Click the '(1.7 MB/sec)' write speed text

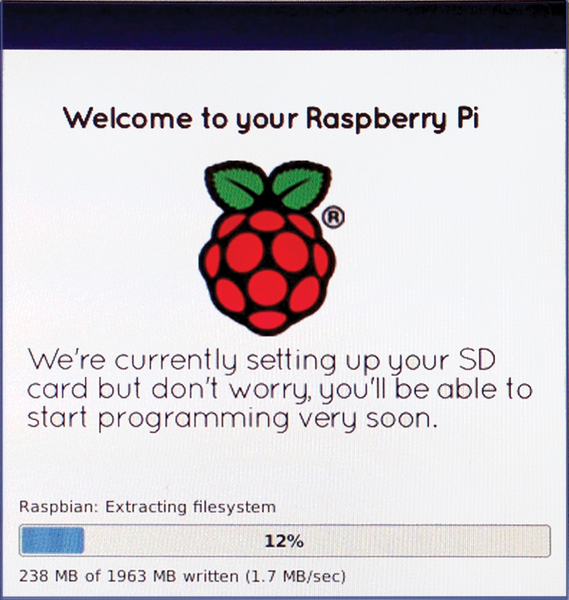(x=295, y=576)
